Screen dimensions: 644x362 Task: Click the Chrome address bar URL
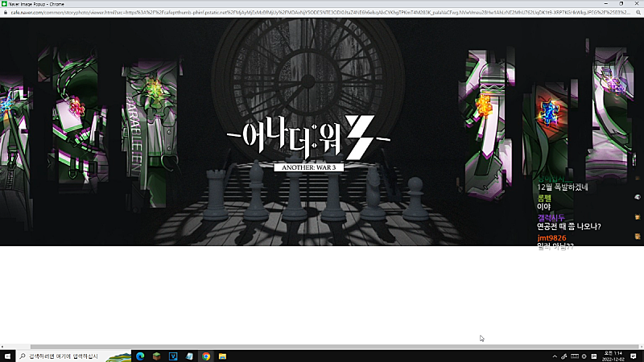pos(320,13)
